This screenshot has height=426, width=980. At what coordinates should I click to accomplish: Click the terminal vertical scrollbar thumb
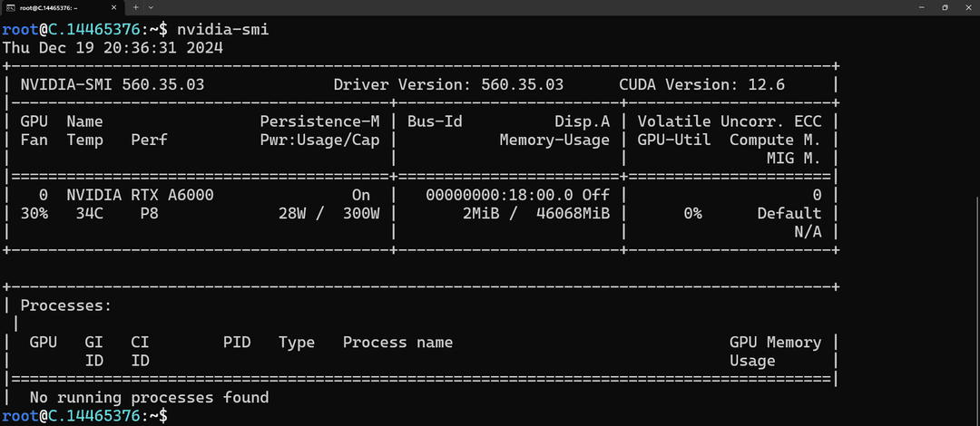[977, 309]
